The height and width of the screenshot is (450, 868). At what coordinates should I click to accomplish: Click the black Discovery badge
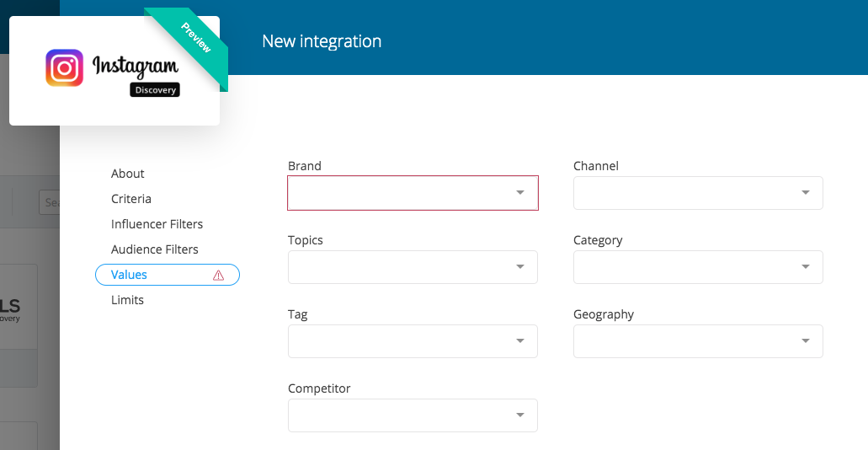(155, 90)
